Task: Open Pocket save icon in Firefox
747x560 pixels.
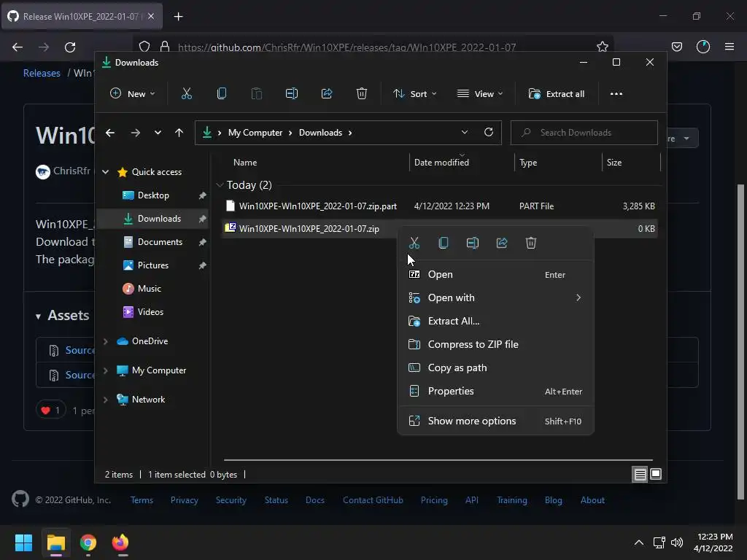Action: pos(676,47)
